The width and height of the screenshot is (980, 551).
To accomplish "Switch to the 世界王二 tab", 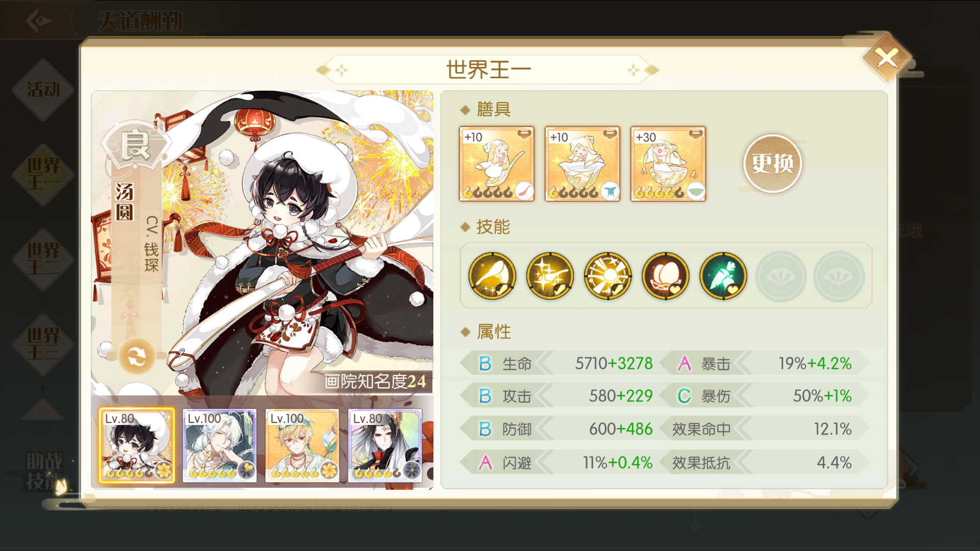I will pyautogui.click(x=43, y=259).
